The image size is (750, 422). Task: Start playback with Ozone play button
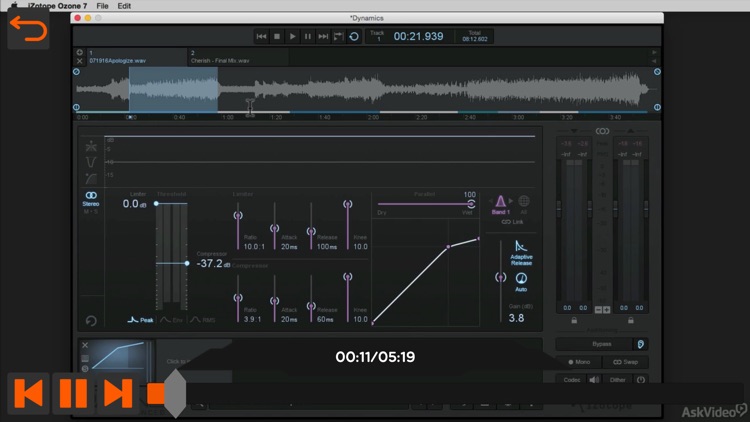point(292,36)
